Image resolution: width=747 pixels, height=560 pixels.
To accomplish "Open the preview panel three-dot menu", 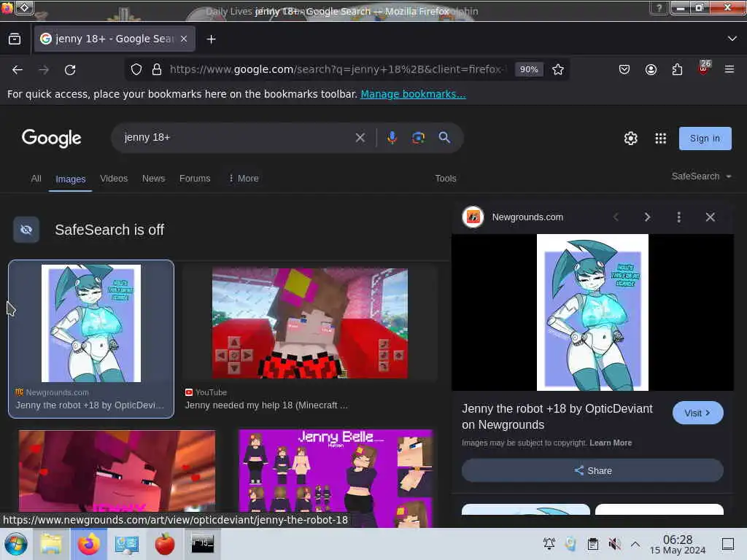I will tap(679, 217).
